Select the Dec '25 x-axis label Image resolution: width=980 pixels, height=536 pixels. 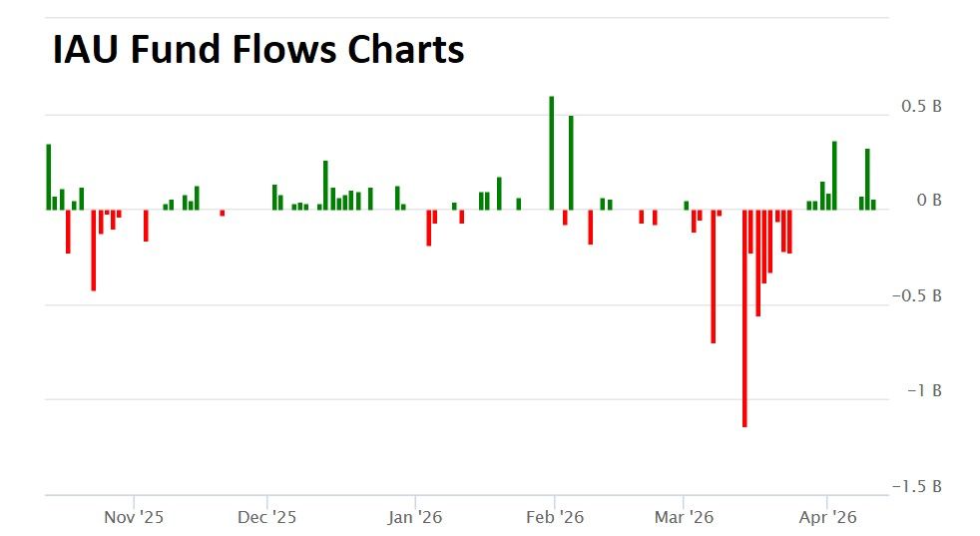coord(267,517)
